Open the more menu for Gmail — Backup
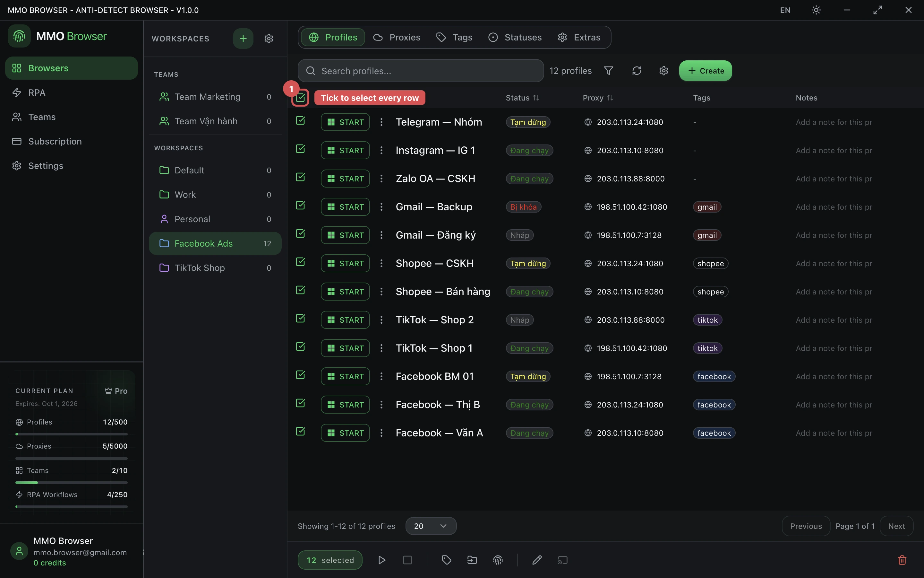The image size is (924, 578). 381,207
